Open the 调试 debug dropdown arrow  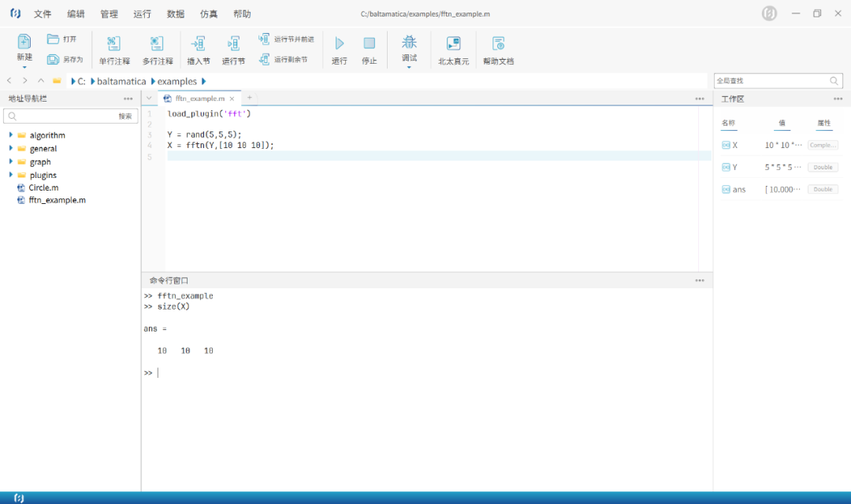pos(409,68)
